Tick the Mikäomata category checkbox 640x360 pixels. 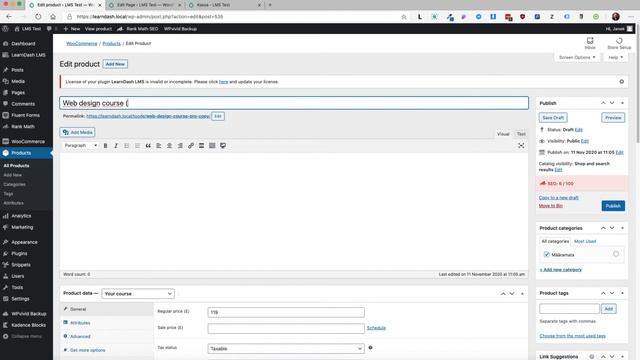pyautogui.click(x=547, y=254)
